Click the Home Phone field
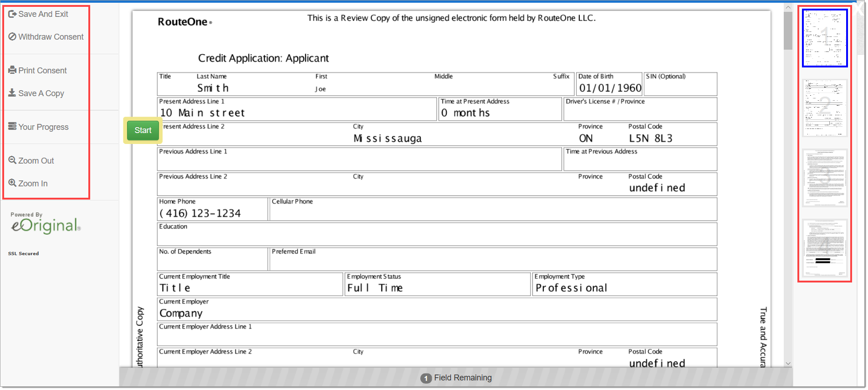This screenshot has height=390, width=868. (x=213, y=209)
